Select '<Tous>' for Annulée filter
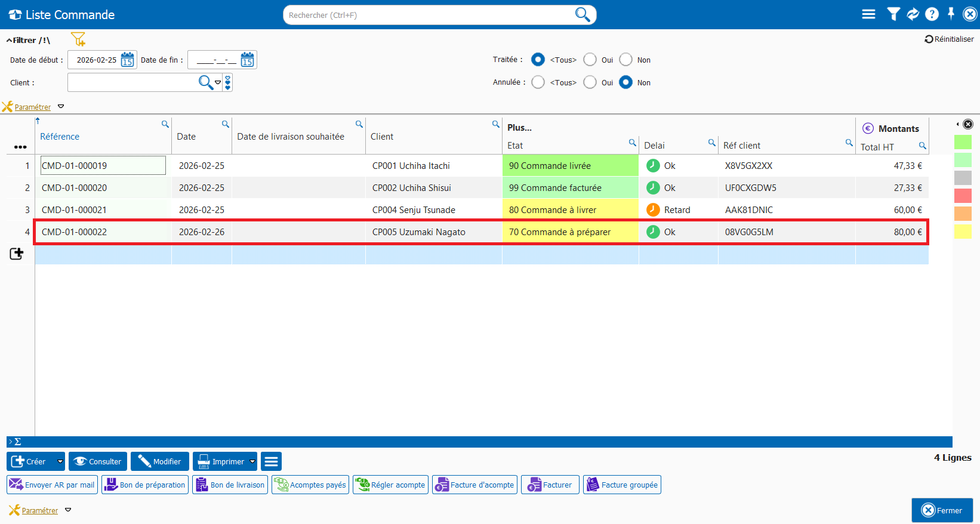Image resolution: width=980 pixels, height=524 pixels. [538, 82]
